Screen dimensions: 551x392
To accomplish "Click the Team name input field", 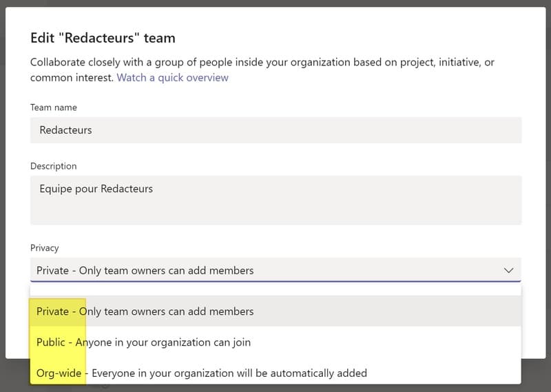I will pos(275,130).
